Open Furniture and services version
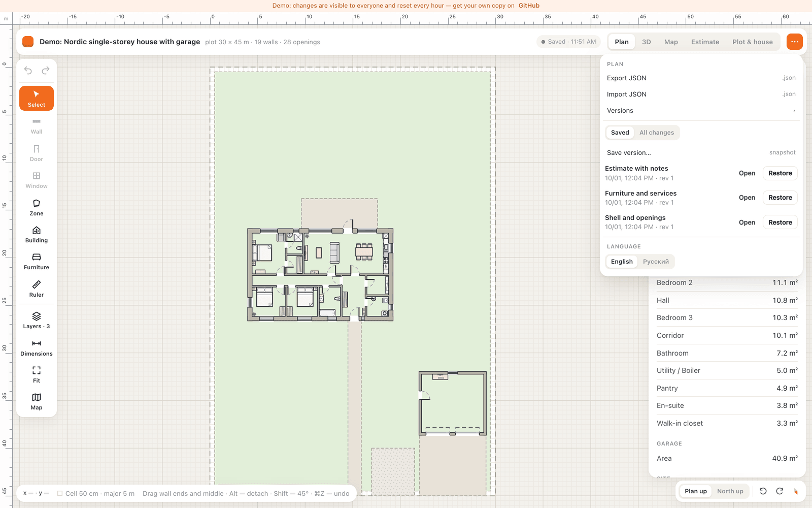Screen dimensions: 812x508 click(x=747, y=198)
